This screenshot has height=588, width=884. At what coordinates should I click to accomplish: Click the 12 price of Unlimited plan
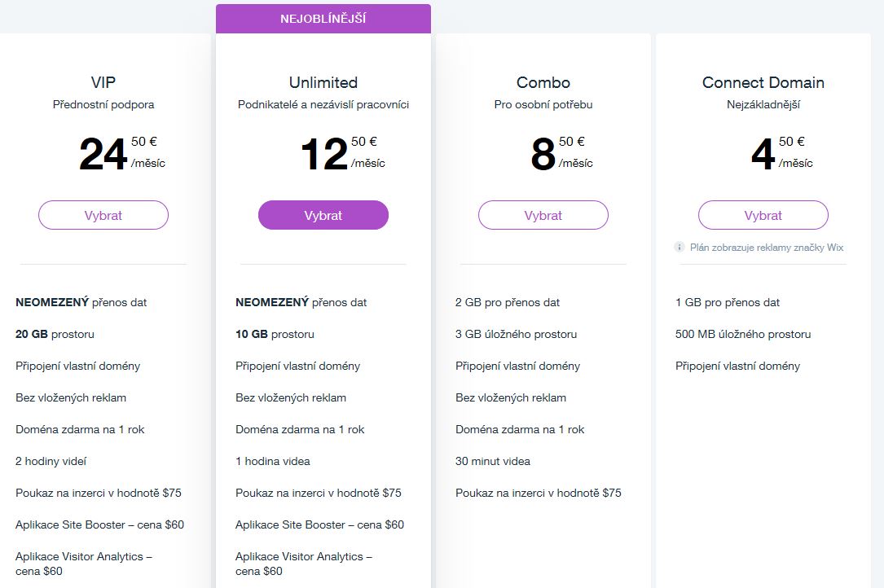point(324,155)
